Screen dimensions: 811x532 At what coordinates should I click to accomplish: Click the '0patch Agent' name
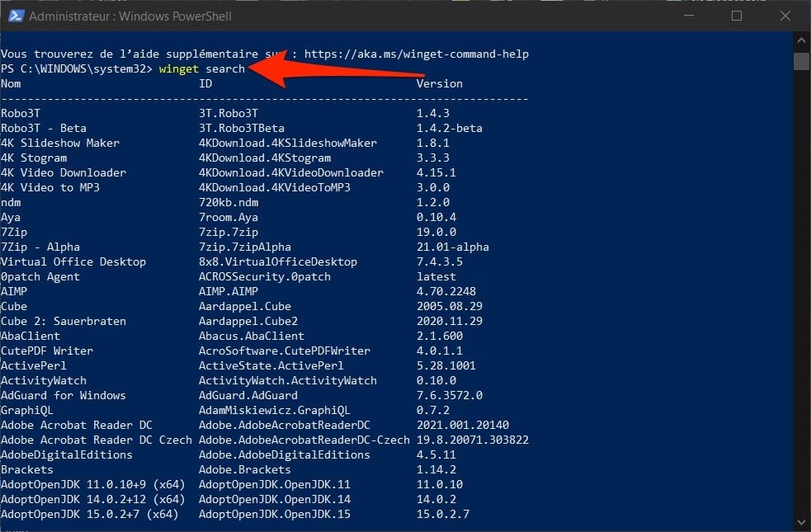40,276
